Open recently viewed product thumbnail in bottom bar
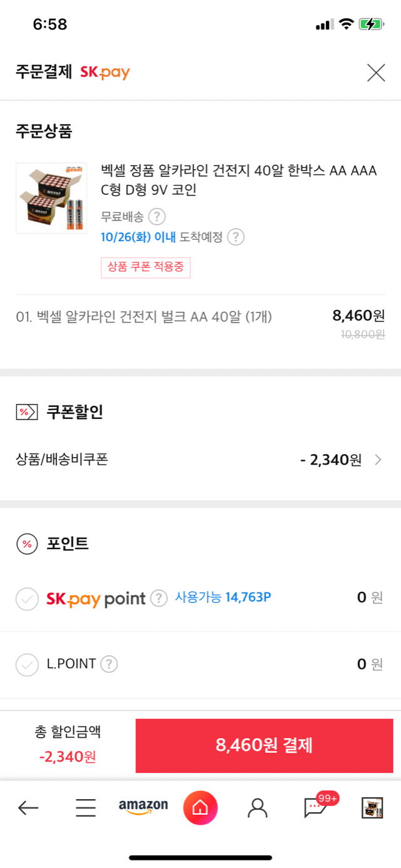Viewport: 401px width, 868px height. [x=372, y=808]
